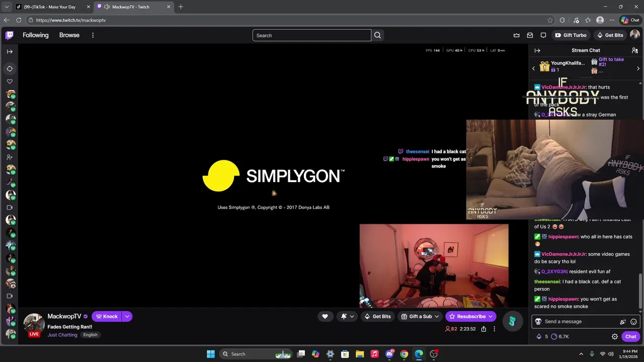The width and height of the screenshot is (644, 362).
Task: Open Windows Start menu
Action: [210, 354]
